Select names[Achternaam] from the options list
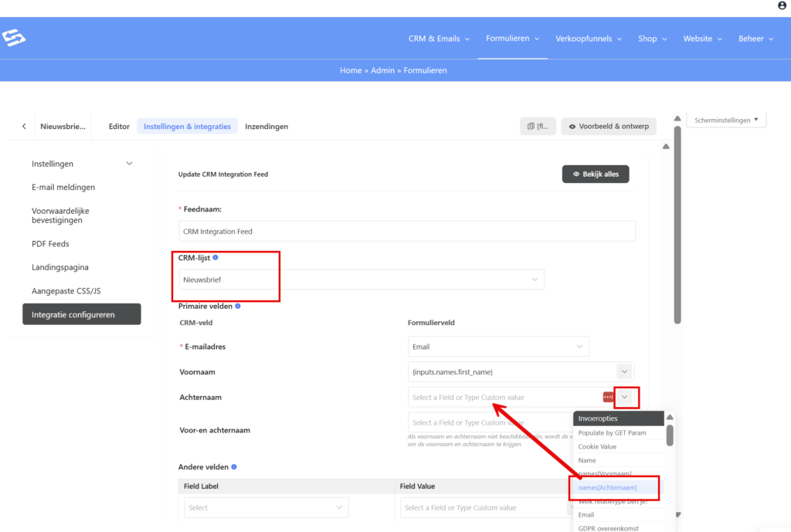The image size is (791, 532). [x=607, y=487]
